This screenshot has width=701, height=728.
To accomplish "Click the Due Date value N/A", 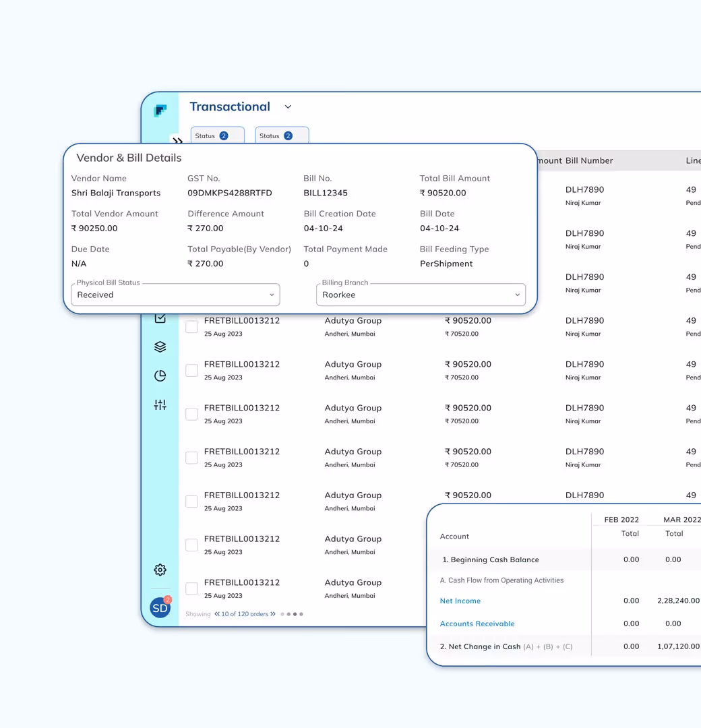I will click(x=79, y=264).
